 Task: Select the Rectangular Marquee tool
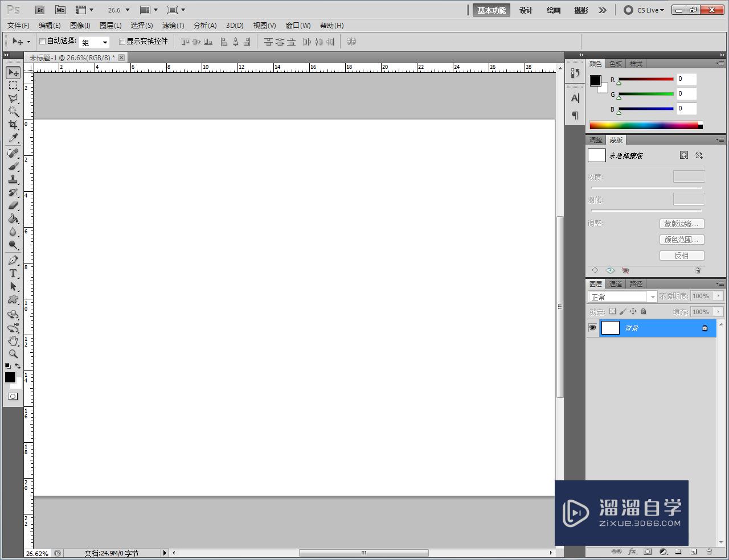(x=13, y=85)
